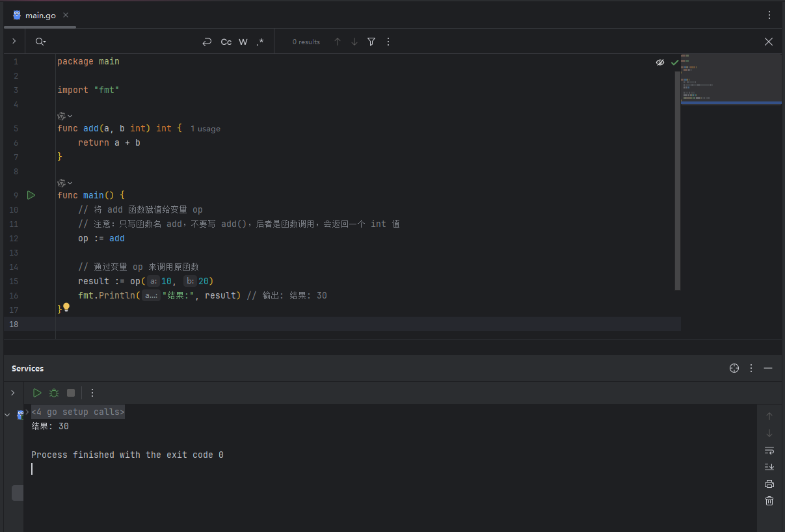Toggle Regex (.*) search option
Viewport: 785px width, 532px height.
coord(260,42)
